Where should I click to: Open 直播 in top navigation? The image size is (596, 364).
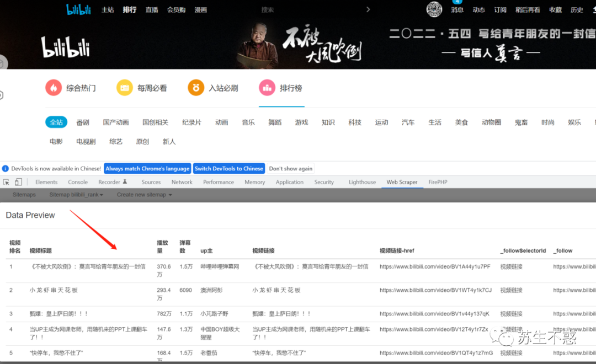point(152,9)
